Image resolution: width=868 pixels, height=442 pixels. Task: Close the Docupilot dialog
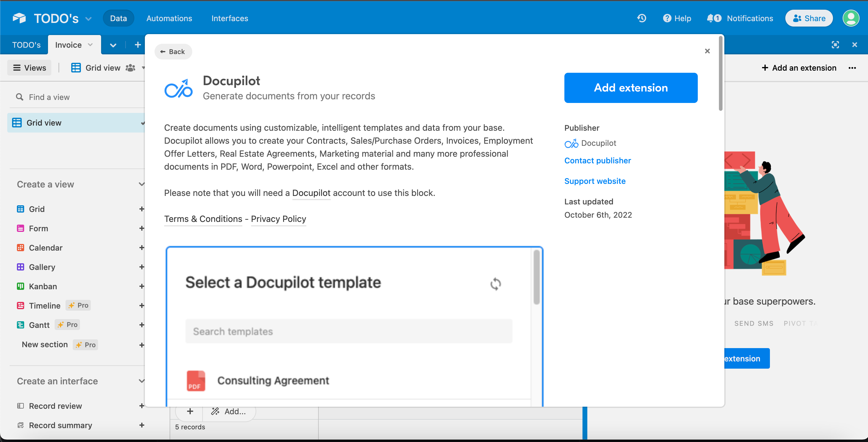click(707, 51)
